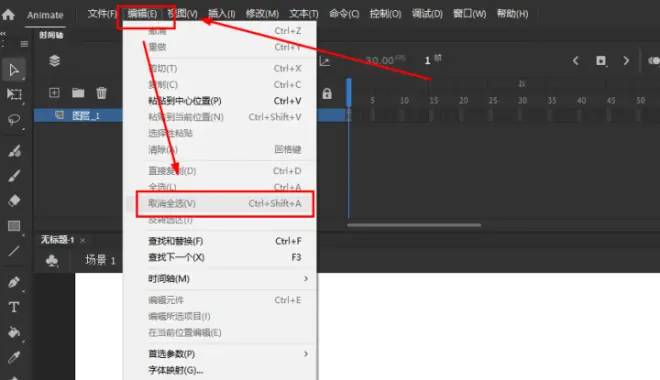The width and height of the screenshot is (660, 380).
Task: Delete the selected layer
Action: (101, 93)
